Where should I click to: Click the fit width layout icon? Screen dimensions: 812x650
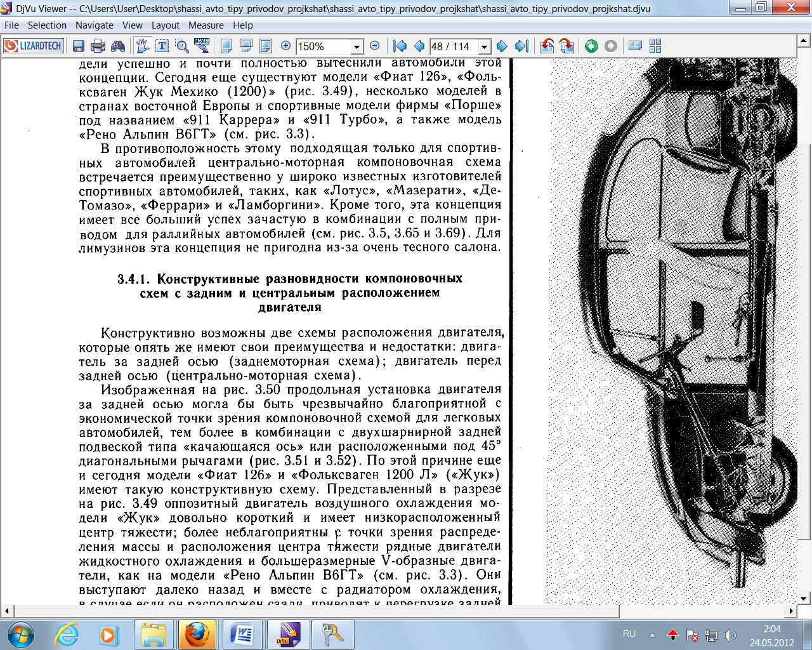[x=246, y=46]
